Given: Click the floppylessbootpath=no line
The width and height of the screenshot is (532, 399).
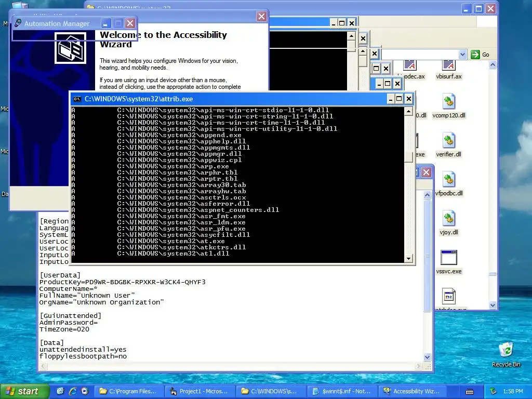Looking at the screenshot, I should pos(83,356).
